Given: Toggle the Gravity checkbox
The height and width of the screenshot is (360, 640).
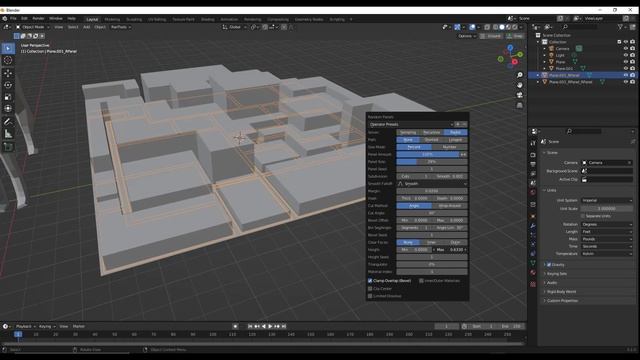Looking at the screenshot, I should click(549, 264).
